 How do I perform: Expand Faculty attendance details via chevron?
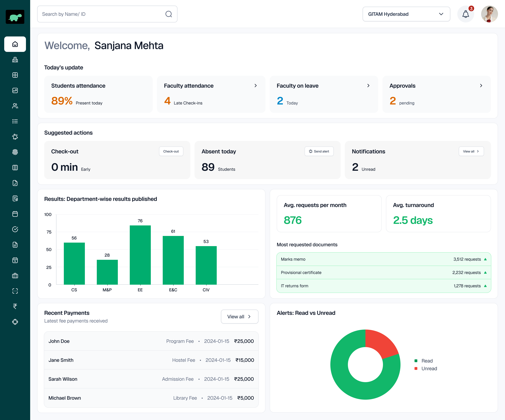pos(255,86)
